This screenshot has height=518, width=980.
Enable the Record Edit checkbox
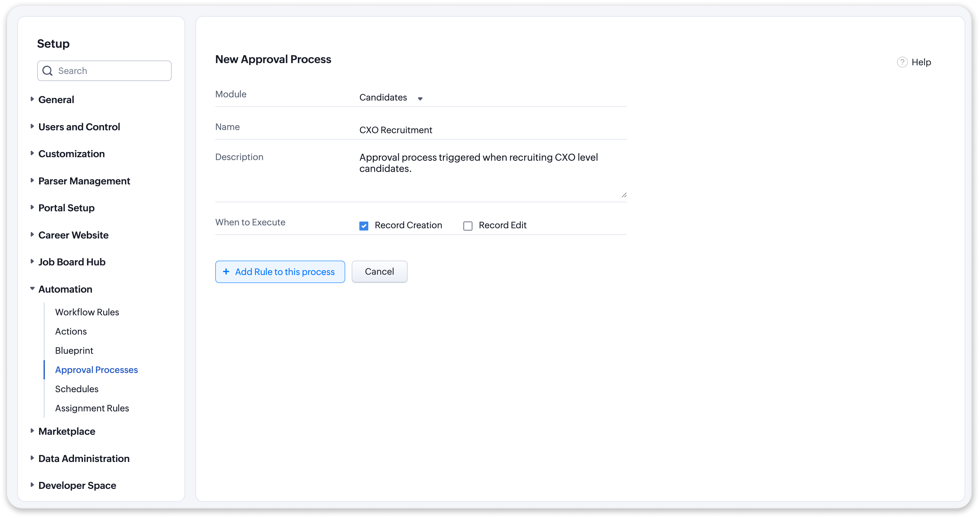468,226
